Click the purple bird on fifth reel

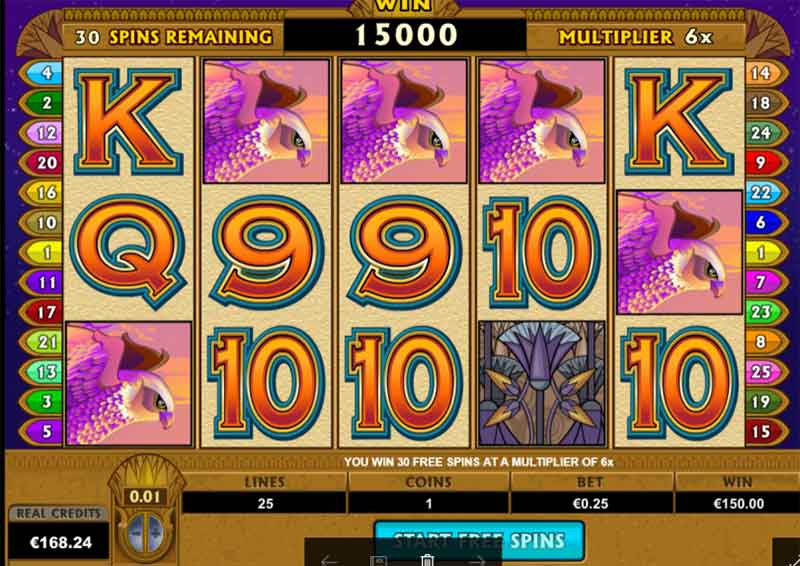click(x=680, y=252)
